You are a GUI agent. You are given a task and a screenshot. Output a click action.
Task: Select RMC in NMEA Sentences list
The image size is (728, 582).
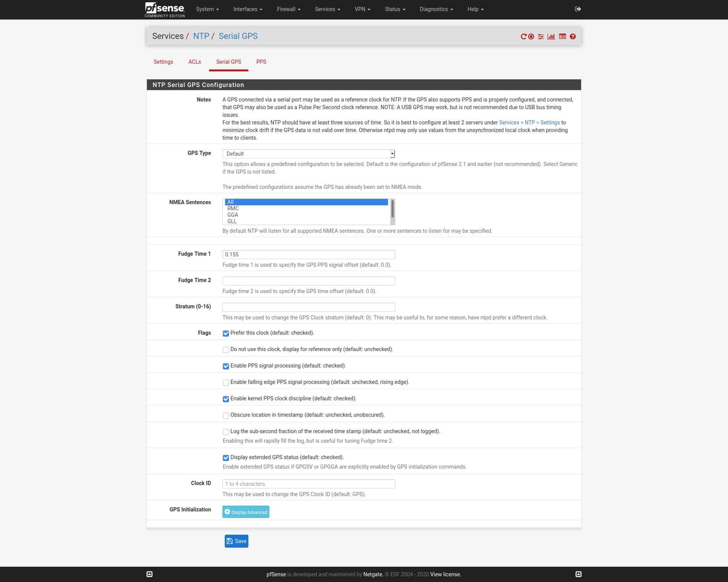click(x=306, y=208)
